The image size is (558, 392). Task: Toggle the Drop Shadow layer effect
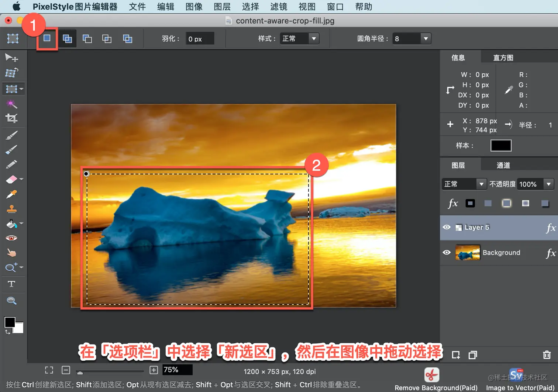545,203
